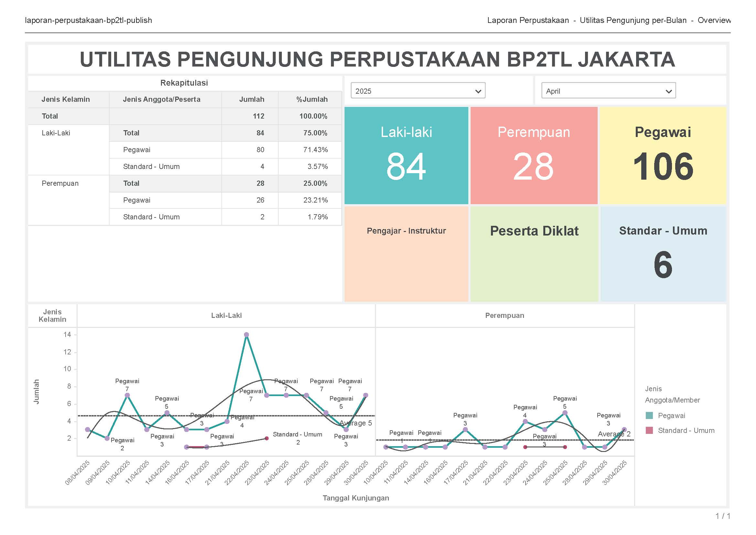Click the Standard - Umum pink legend swatch
756x535 pixels.
click(649, 430)
